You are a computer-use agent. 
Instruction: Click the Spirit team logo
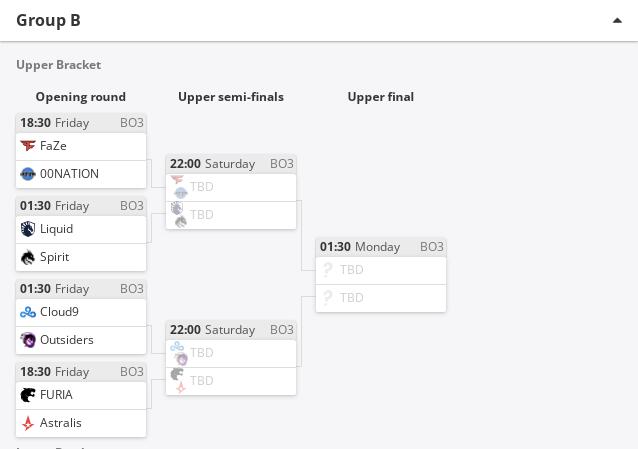point(28,257)
